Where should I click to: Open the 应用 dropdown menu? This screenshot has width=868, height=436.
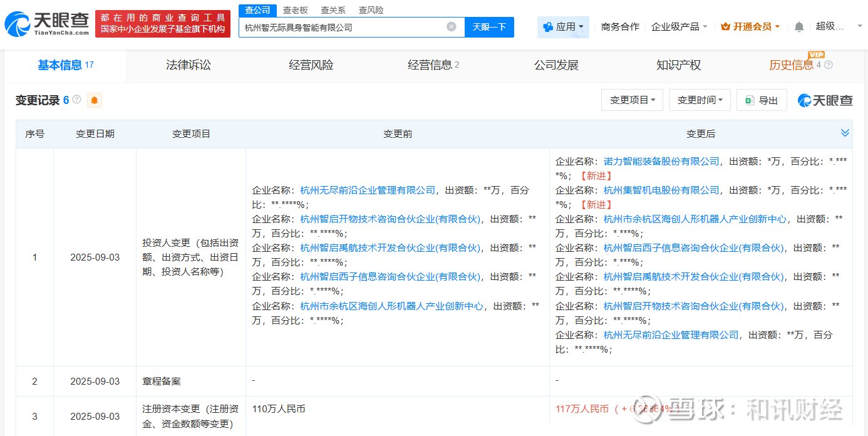[563, 27]
